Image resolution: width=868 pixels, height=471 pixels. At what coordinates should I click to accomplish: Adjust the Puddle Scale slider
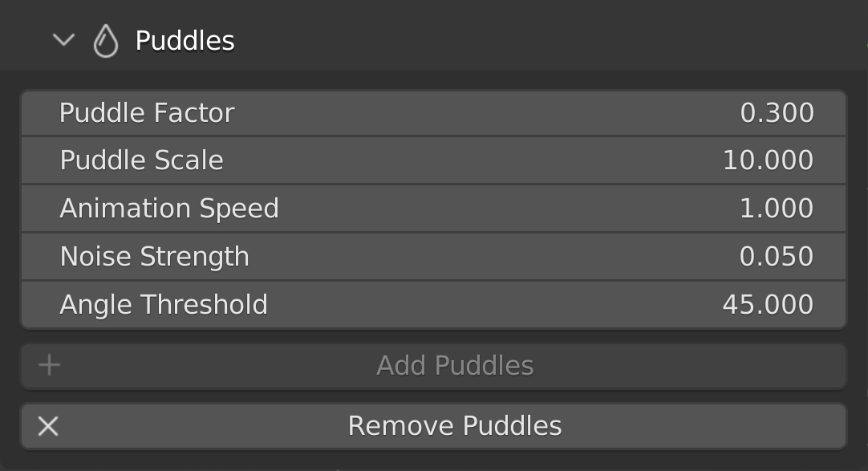[433, 160]
